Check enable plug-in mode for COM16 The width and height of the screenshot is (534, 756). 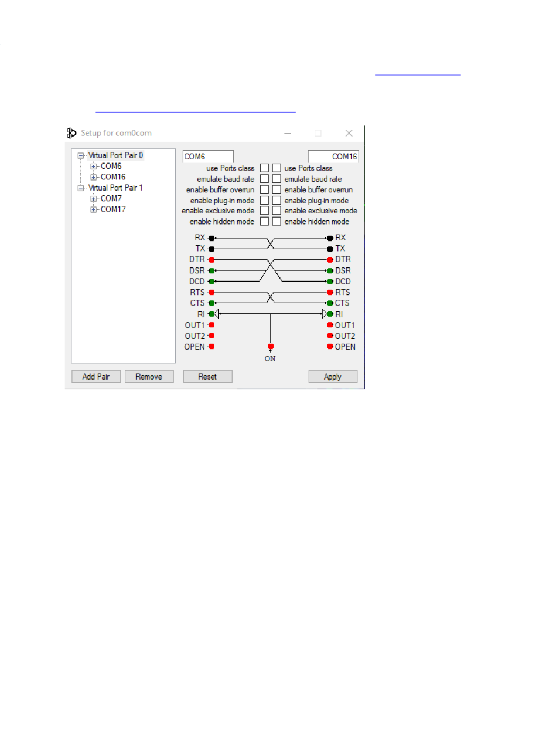(277, 200)
